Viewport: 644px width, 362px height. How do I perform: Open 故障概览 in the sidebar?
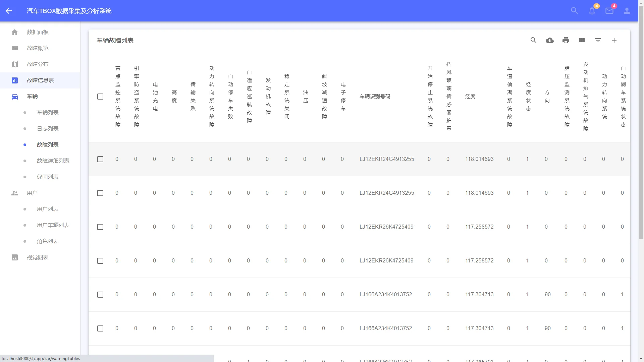tap(38, 48)
